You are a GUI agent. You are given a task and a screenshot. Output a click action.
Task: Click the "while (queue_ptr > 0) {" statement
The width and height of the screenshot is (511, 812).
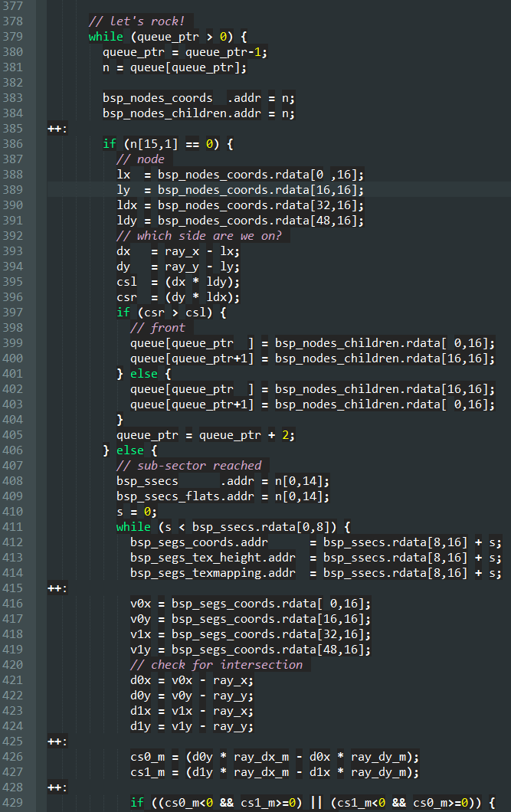click(168, 37)
